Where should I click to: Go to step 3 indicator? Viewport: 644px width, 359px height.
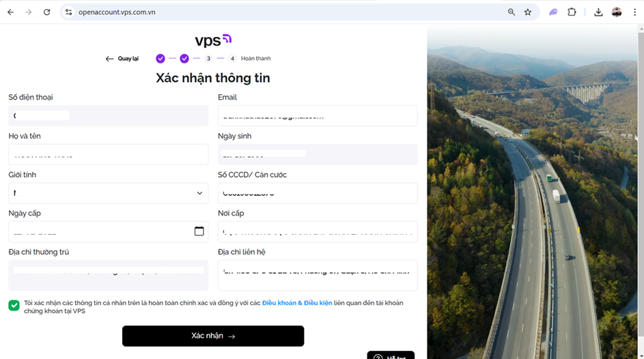coord(209,59)
